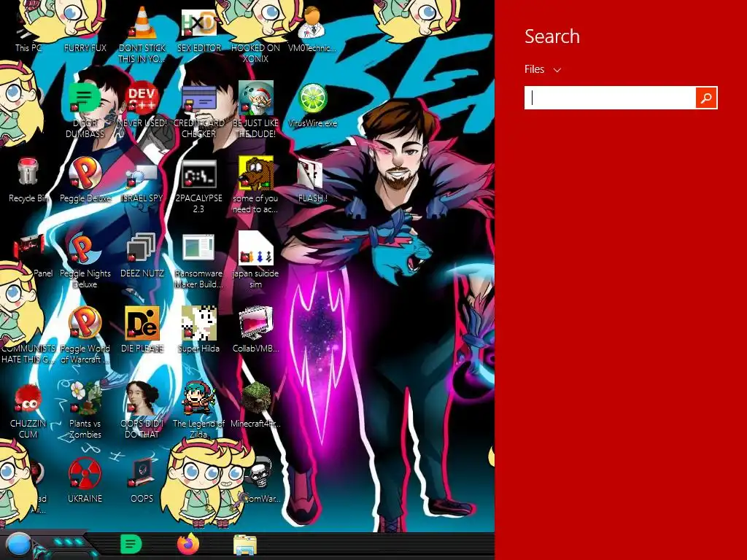Expand the Files search scope dropdown

click(543, 69)
